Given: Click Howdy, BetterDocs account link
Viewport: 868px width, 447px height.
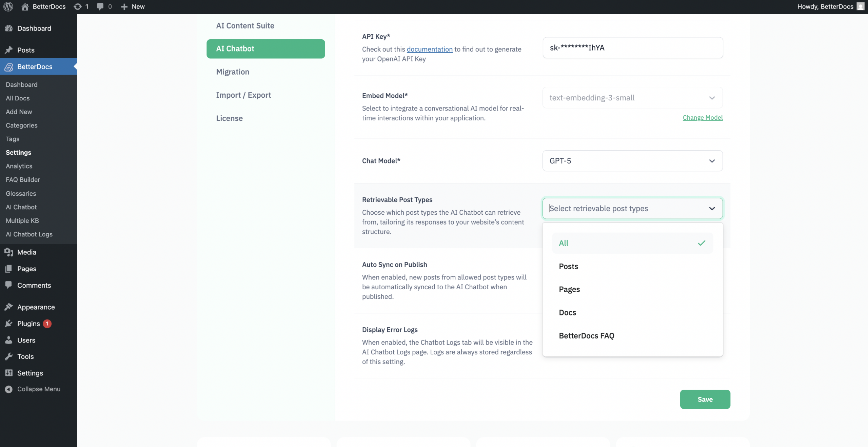Looking at the screenshot, I should 825,6.
